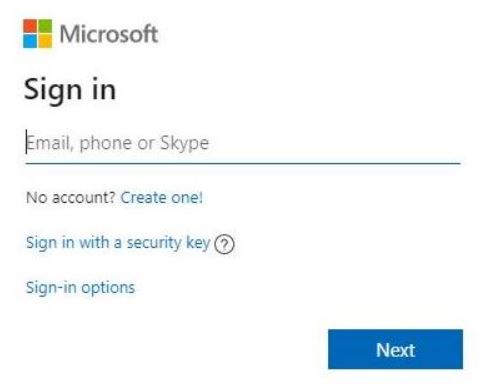Open security key help question mark icon
Image resolution: width=484 pixels, height=384 pixels.
(x=224, y=244)
